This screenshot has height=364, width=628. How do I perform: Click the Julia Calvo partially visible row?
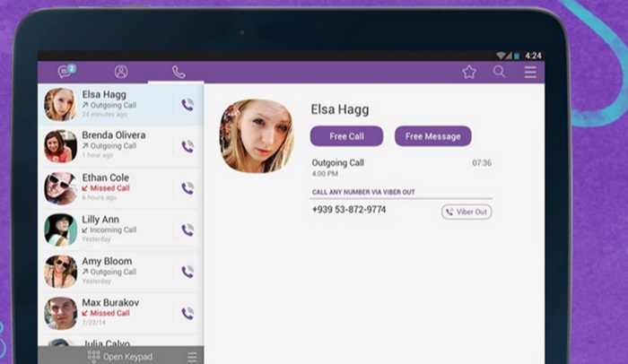pos(120,342)
